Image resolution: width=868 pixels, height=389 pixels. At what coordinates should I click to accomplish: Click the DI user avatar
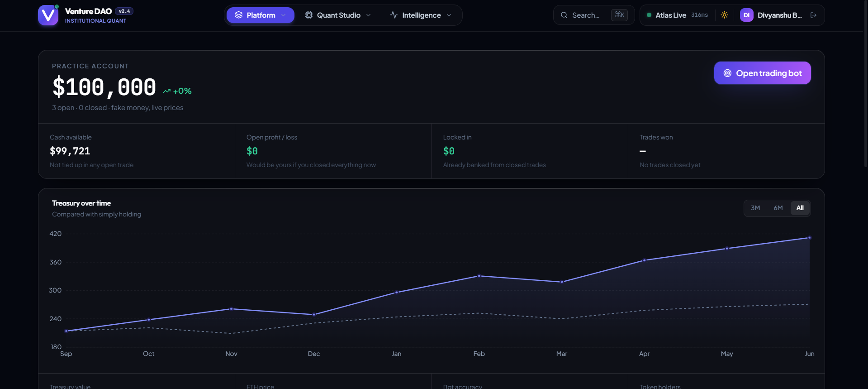pos(746,15)
